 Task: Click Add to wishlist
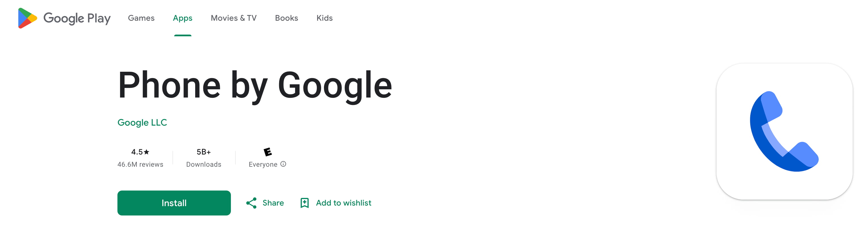343,203
